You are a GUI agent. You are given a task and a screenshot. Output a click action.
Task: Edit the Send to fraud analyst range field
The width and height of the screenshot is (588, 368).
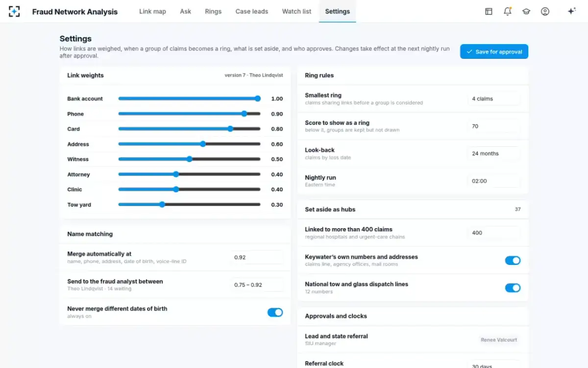click(x=257, y=285)
